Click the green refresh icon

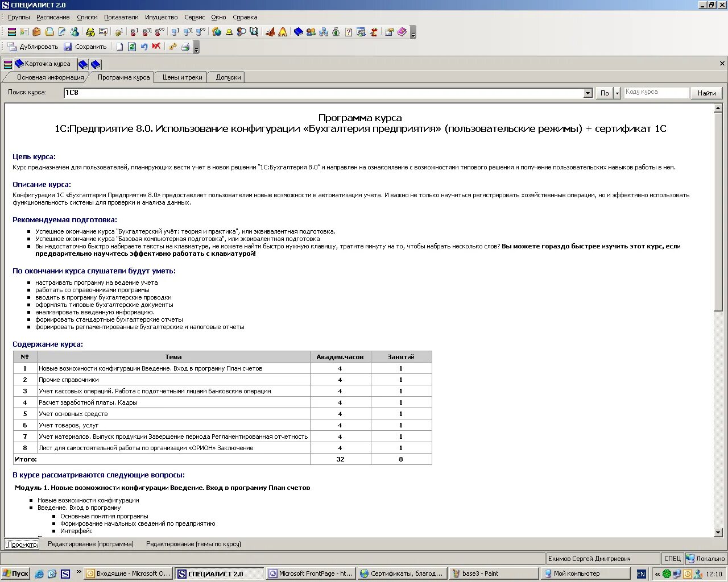click(x=132, y=47)
